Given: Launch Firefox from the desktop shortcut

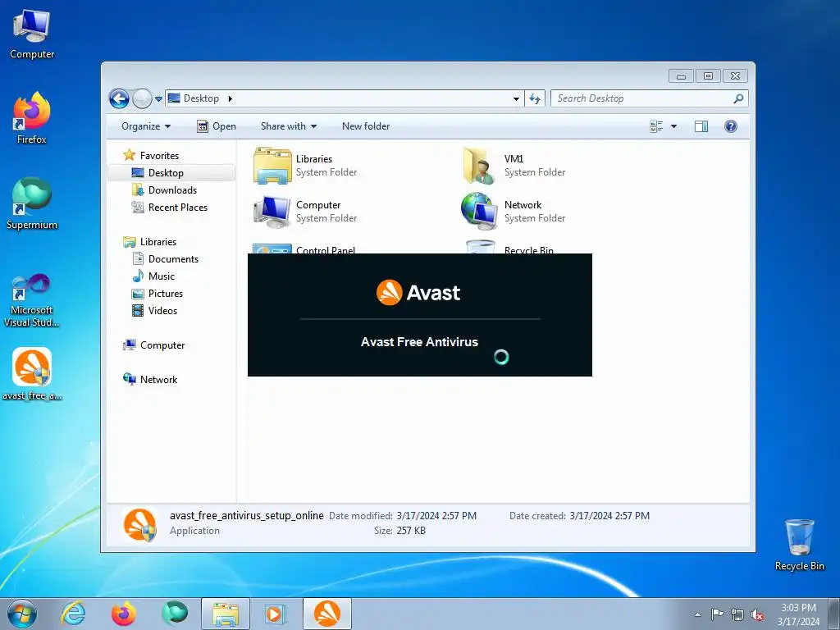Looking at the screenshot, I should (x=32, y=118).
